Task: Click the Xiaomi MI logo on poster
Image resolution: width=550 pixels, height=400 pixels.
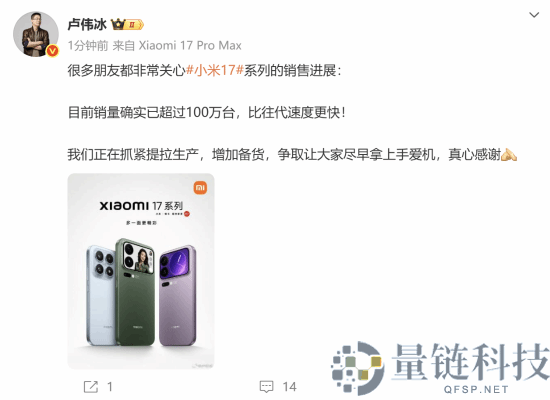Action: 200,188
